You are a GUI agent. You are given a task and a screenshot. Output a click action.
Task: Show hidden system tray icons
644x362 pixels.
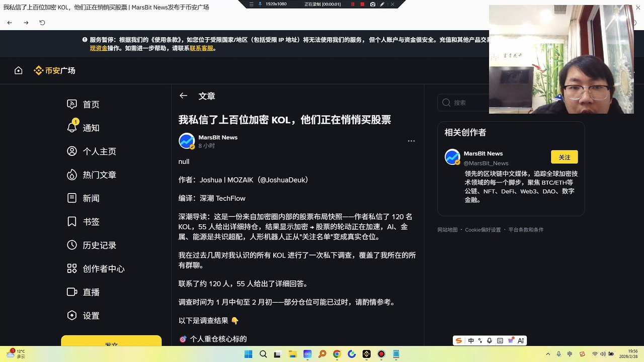coord(548,354)
